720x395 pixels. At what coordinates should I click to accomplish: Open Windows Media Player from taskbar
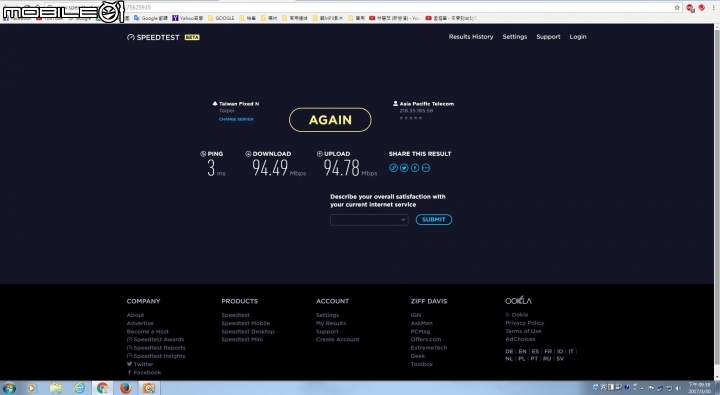(x=31, y=388)
